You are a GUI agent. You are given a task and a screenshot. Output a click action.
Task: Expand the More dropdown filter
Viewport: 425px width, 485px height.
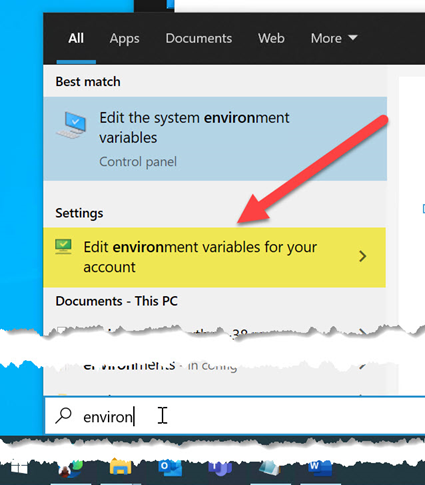[x=334, y=38]
